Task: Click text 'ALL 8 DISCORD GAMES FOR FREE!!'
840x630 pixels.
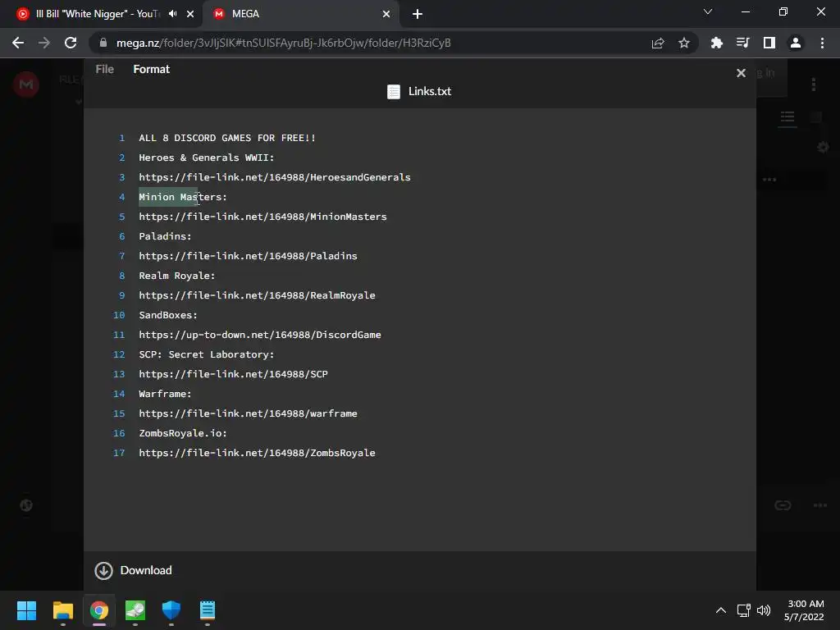Action: [x=227, y=138]
